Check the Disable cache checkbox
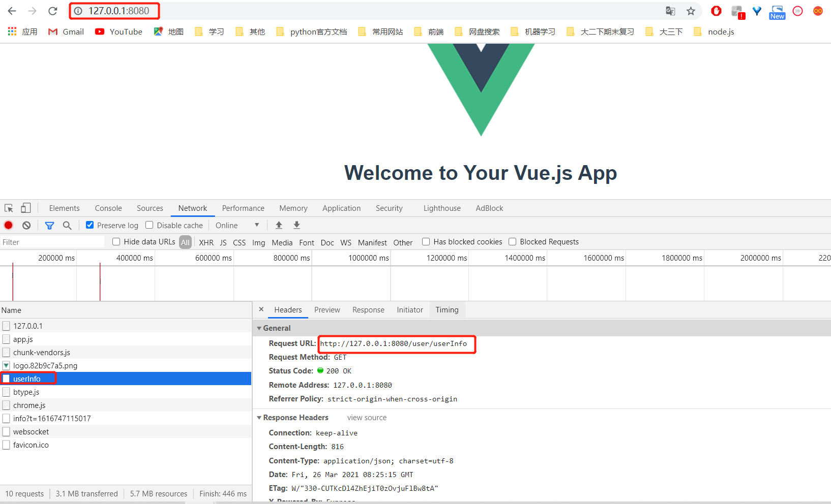Screen dimensions: 831x504 click(149, 225)
